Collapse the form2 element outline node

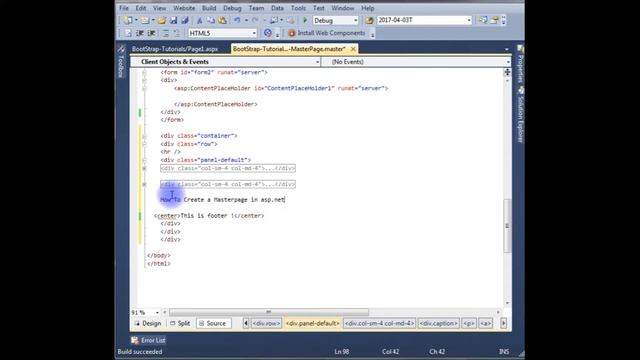[144, 72]
